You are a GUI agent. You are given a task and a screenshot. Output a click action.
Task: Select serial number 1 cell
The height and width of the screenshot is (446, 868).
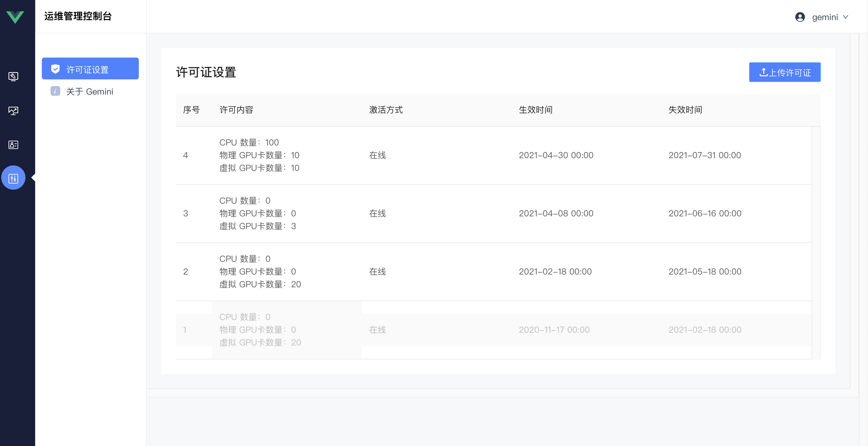click(185, 330)
